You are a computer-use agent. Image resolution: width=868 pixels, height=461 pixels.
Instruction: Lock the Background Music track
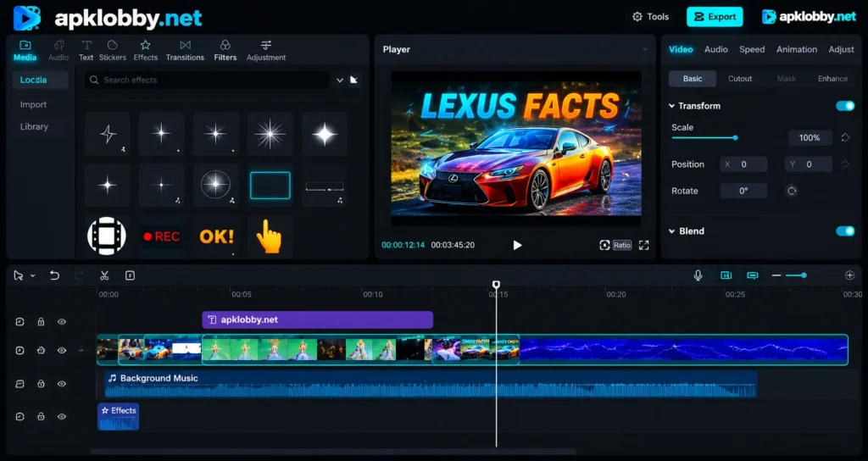(x=41, y=384)
